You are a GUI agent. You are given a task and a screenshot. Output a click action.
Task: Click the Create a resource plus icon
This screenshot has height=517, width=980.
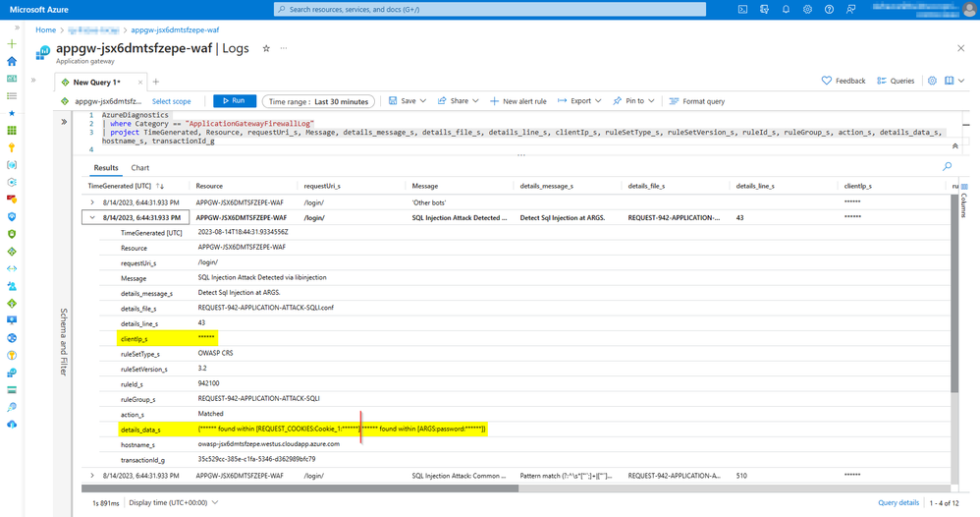pyautogui.click(x=11, y=44)
